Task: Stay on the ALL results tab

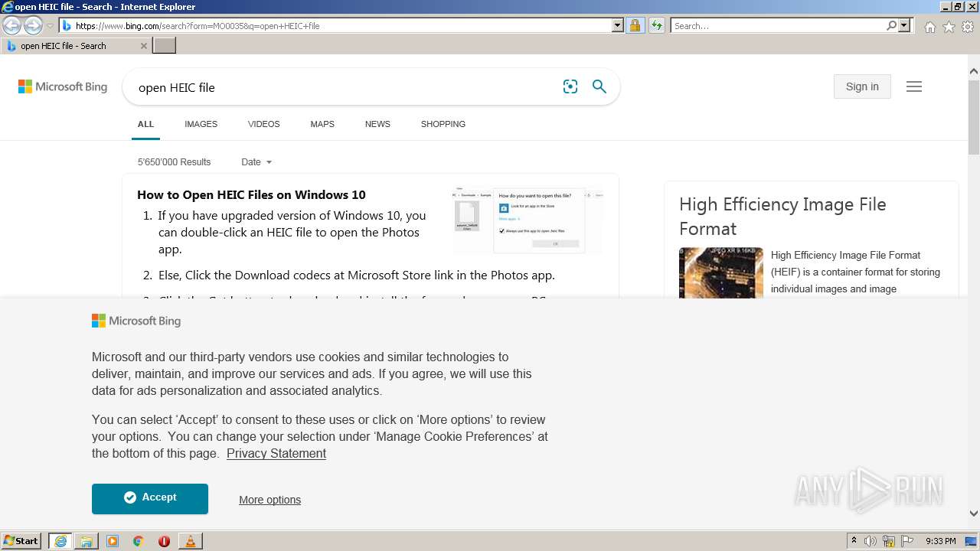Action: click(145, 124)
